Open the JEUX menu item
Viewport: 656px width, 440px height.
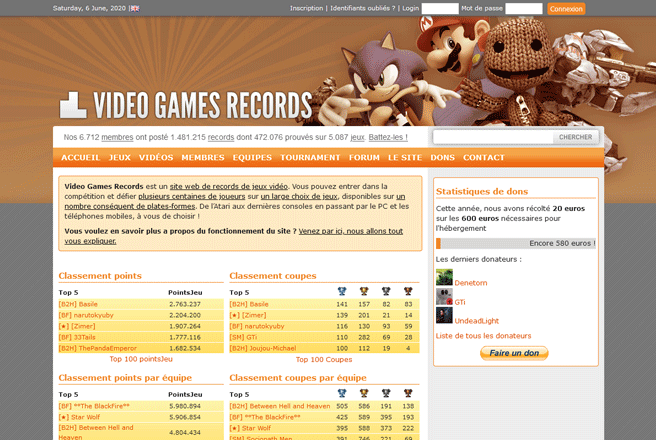pyautogui.click(x=120, y=158)
